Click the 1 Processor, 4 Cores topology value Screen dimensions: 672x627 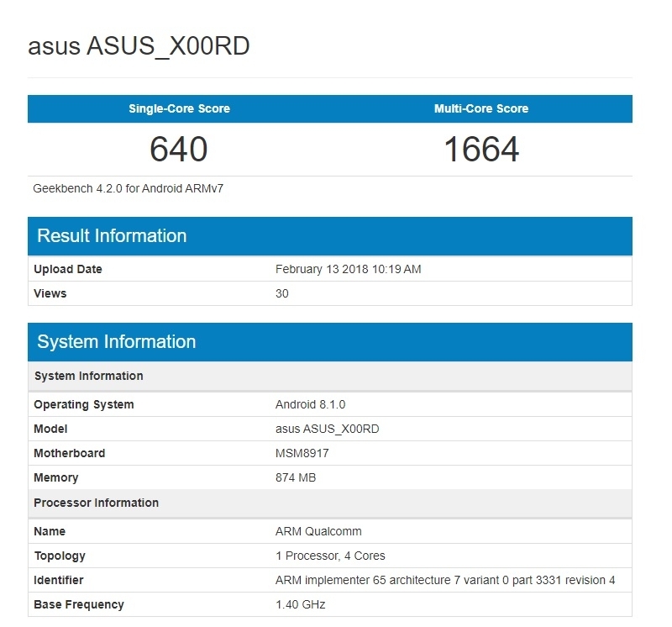coord(330,556)
